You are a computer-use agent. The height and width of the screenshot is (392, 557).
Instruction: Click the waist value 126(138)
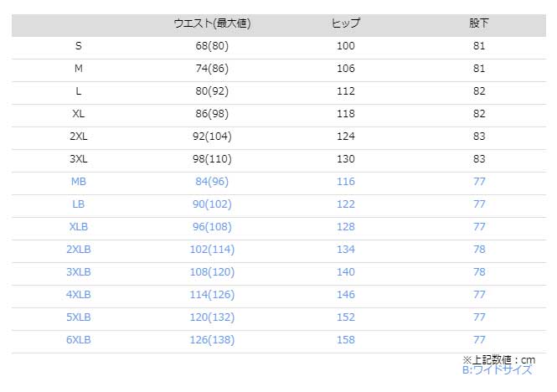[212, 340]
